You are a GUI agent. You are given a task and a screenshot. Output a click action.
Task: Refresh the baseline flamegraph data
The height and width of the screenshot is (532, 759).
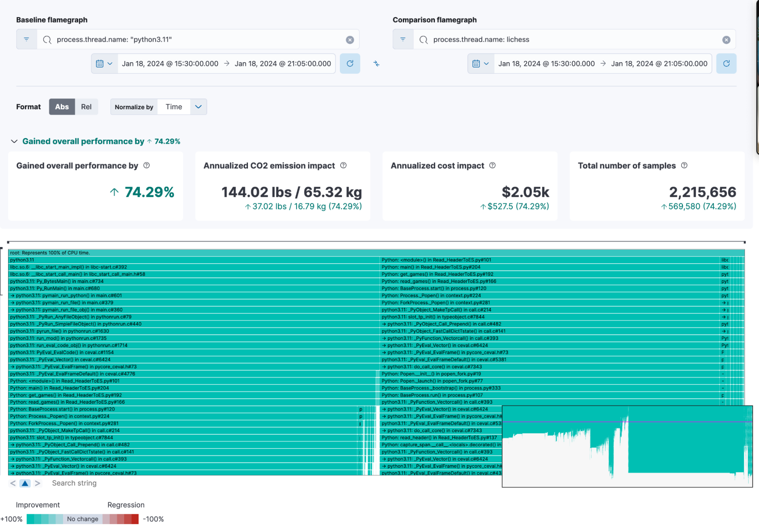350,64
